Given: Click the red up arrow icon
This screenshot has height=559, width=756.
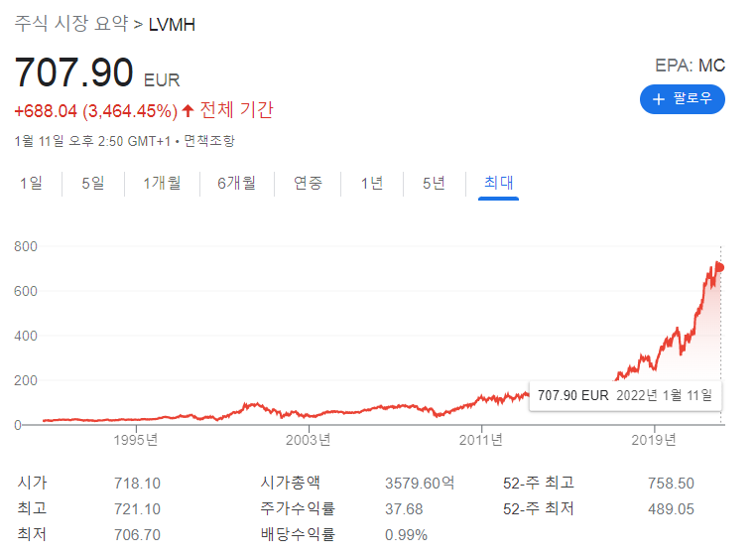Looking at the screenshot, I should tap(189, 111).
